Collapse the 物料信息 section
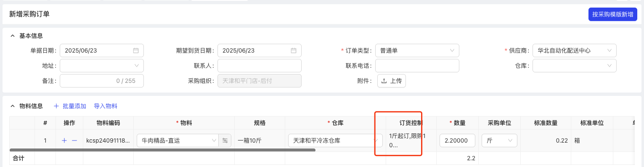The width and height of the screenshot is (644, 167). tap(13, 106)
